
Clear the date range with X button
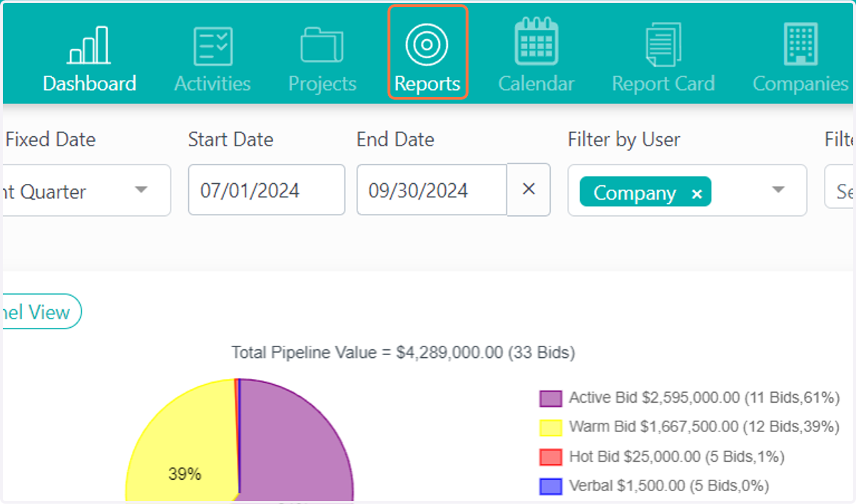click(x=529, y=190)
